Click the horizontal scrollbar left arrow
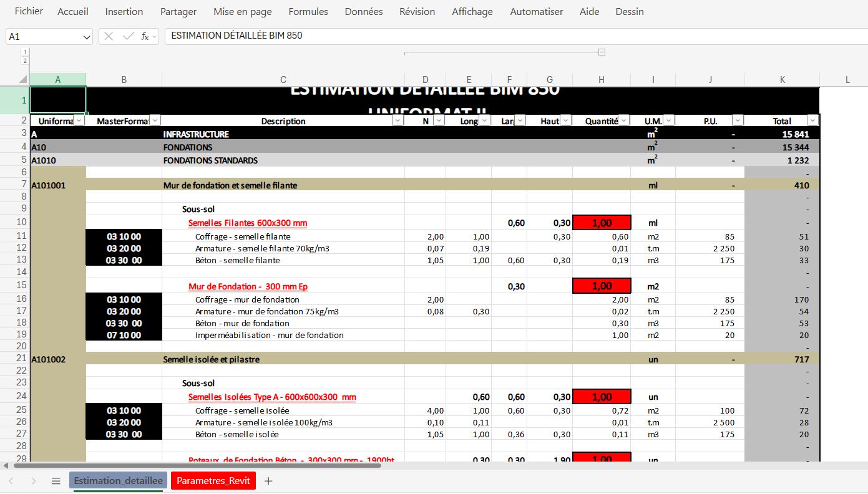Image resolution: width=868 pixels, height=494 pixels. [x=7, y=465]
